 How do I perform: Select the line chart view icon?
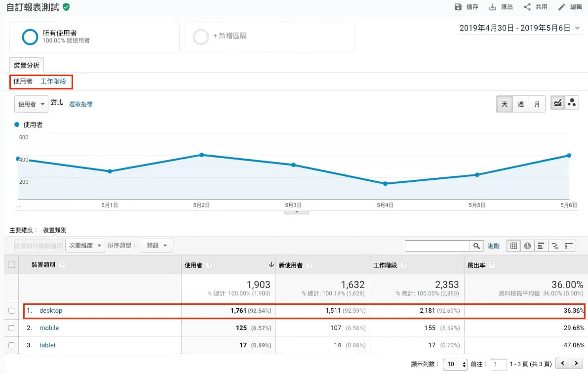pyautogui.click(x=557, y=103)
